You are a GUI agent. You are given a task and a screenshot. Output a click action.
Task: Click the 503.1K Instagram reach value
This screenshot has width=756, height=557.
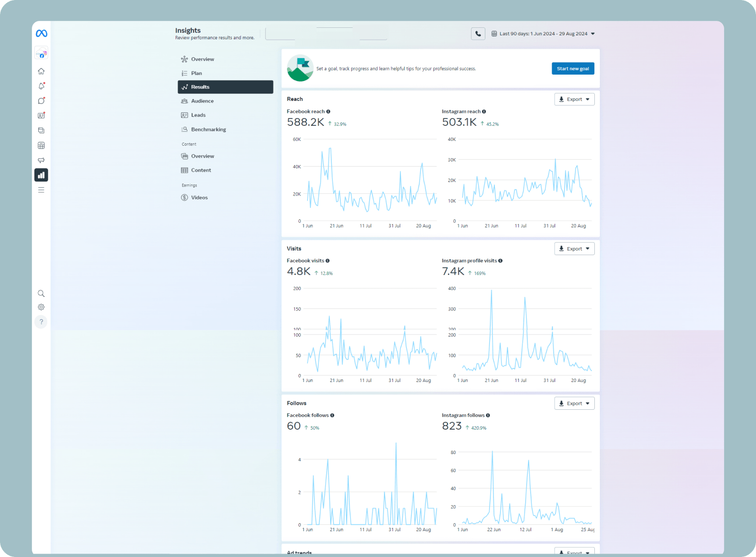(459, 122)
